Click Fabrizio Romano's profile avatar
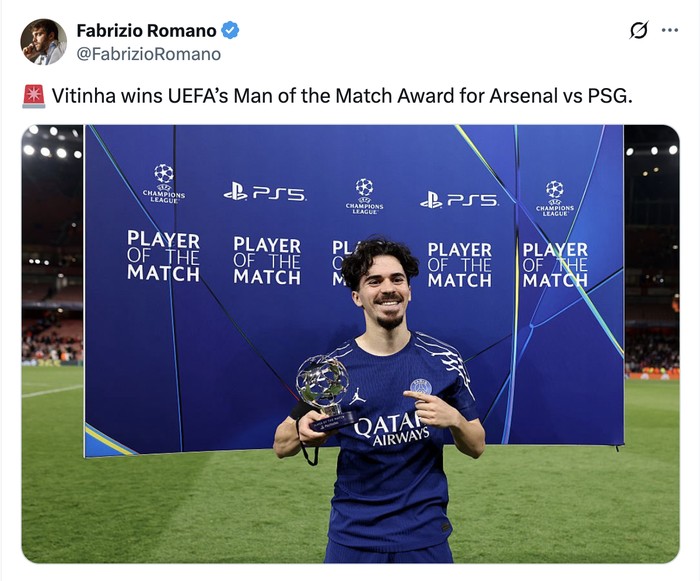 pyautogui.click(x=43, y=42)
